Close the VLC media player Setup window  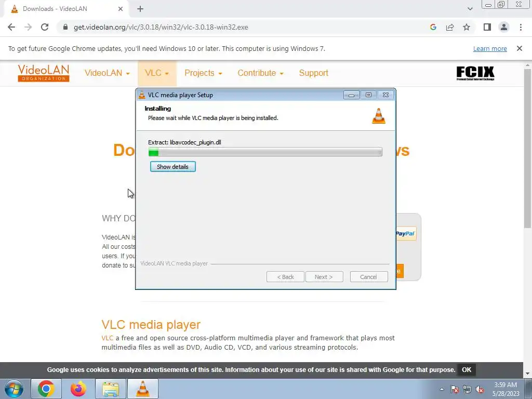pos(386,95)
